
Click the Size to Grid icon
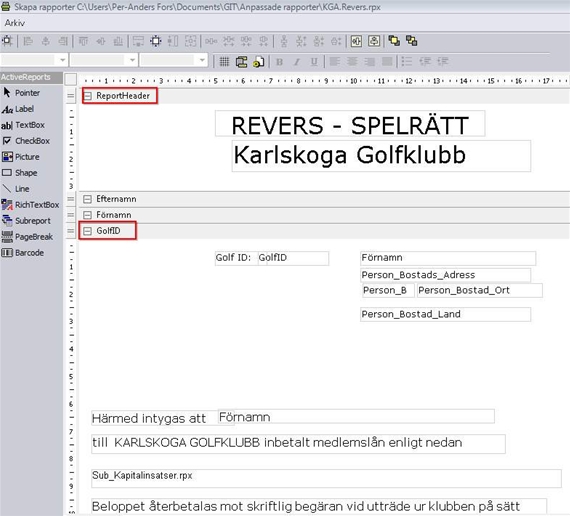point(156,41)
